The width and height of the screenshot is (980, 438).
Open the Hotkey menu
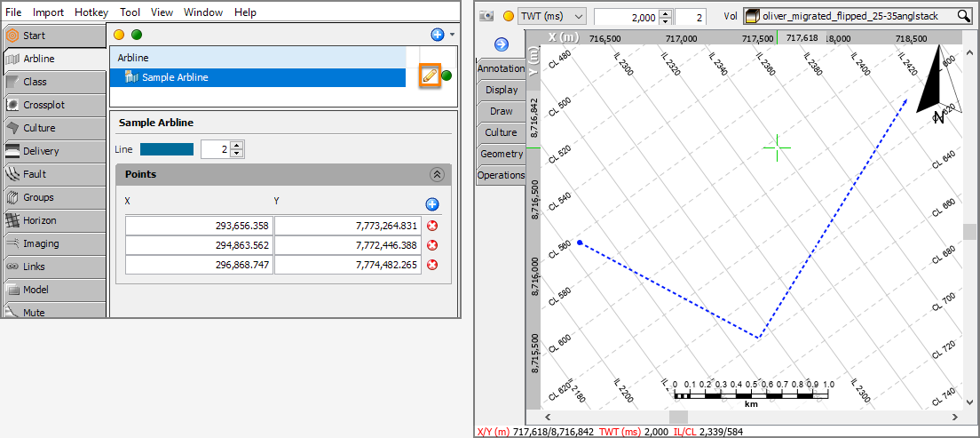[91, 12]
